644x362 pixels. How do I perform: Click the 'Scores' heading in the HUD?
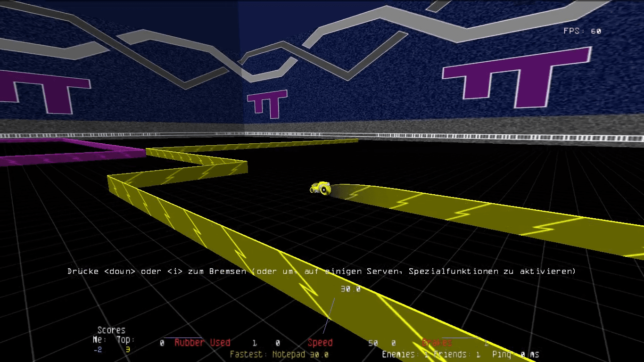111,330
